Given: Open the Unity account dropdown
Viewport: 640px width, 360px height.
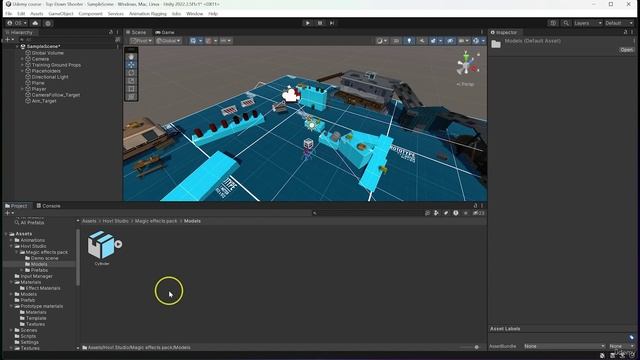Looking at the screenshot, I should click(x=17, y=23).
